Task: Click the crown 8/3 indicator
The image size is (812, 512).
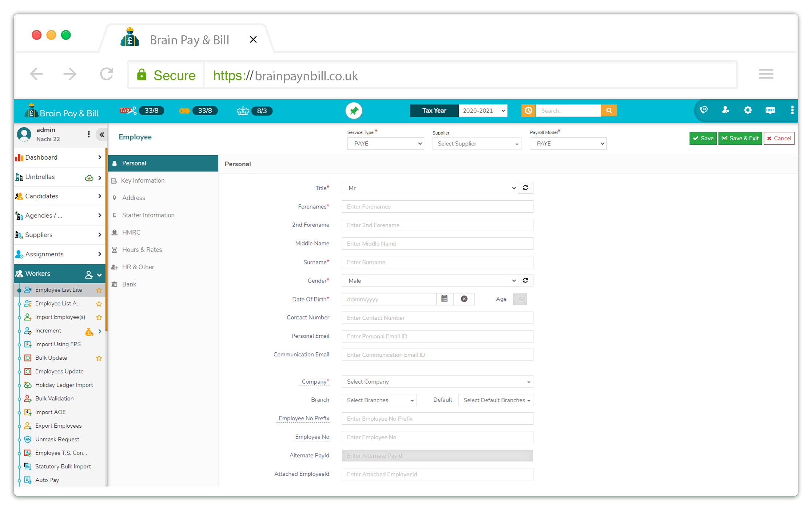Action: click(254, 111)
